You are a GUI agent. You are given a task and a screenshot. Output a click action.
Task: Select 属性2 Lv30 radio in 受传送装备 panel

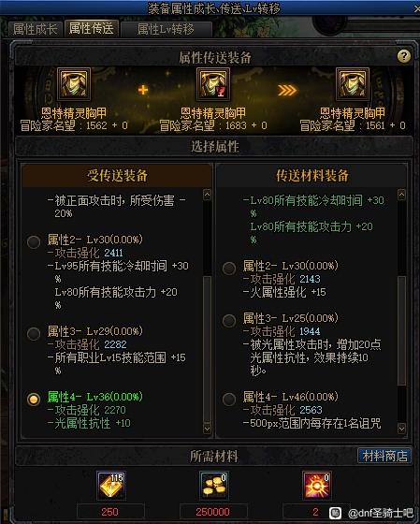[34, 241]
